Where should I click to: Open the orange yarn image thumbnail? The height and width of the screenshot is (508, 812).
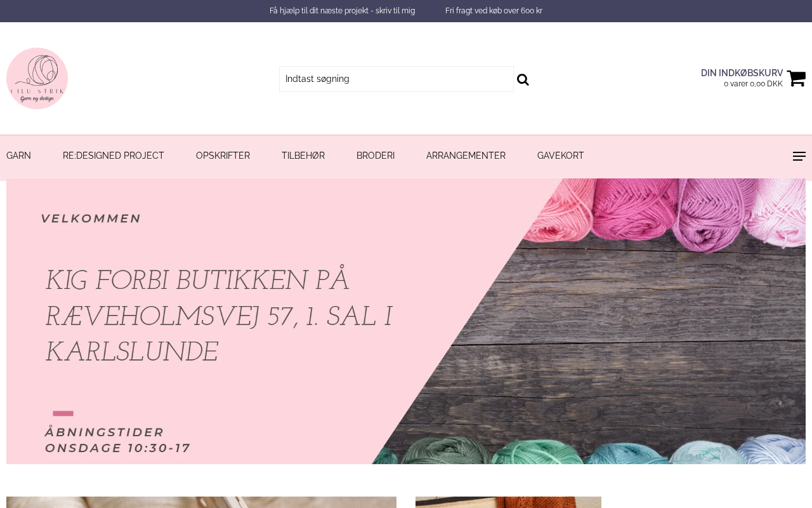point(508,502)
